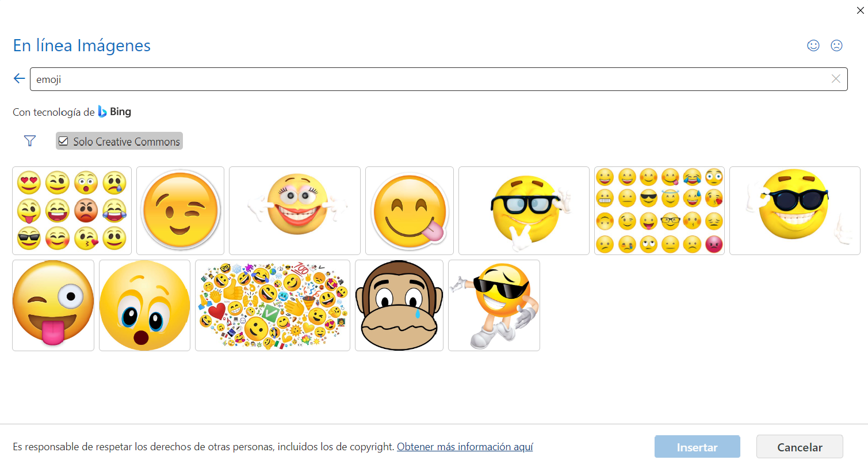This screenshot has width=868, height=460.
Task: Go back using the blue back arrow
Action: [x=18, y=78]
